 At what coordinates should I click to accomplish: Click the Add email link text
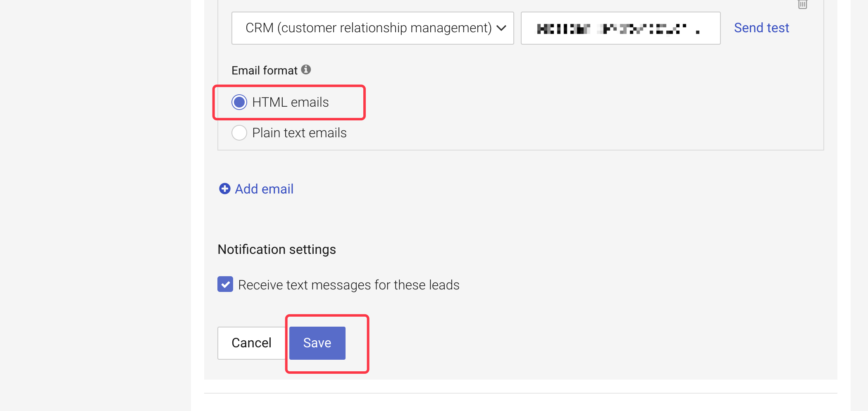click(264, 189)
